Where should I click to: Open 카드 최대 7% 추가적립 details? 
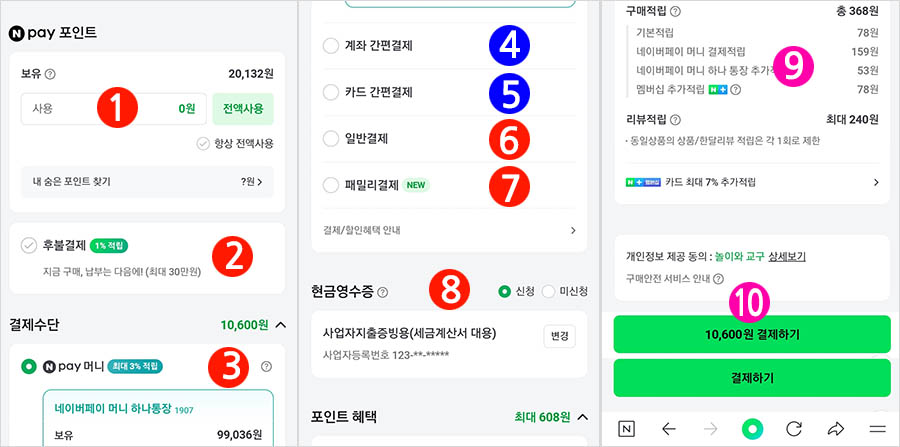[x=752, y=182]
